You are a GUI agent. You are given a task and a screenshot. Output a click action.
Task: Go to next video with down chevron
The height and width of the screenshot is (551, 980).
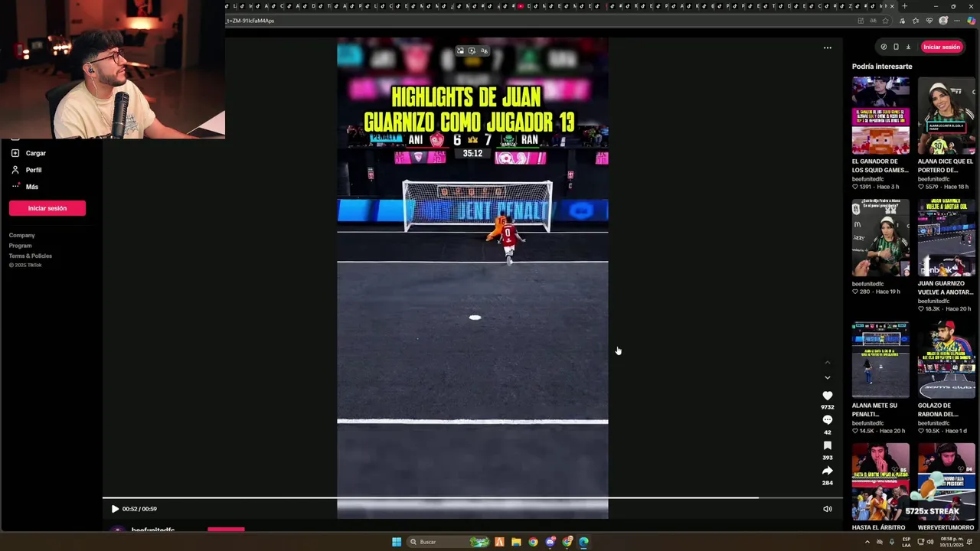(x=827, y=377)
